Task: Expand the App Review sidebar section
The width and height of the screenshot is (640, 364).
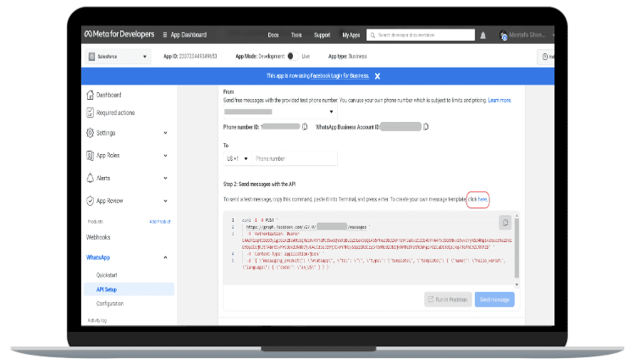Action: point(165,201)
